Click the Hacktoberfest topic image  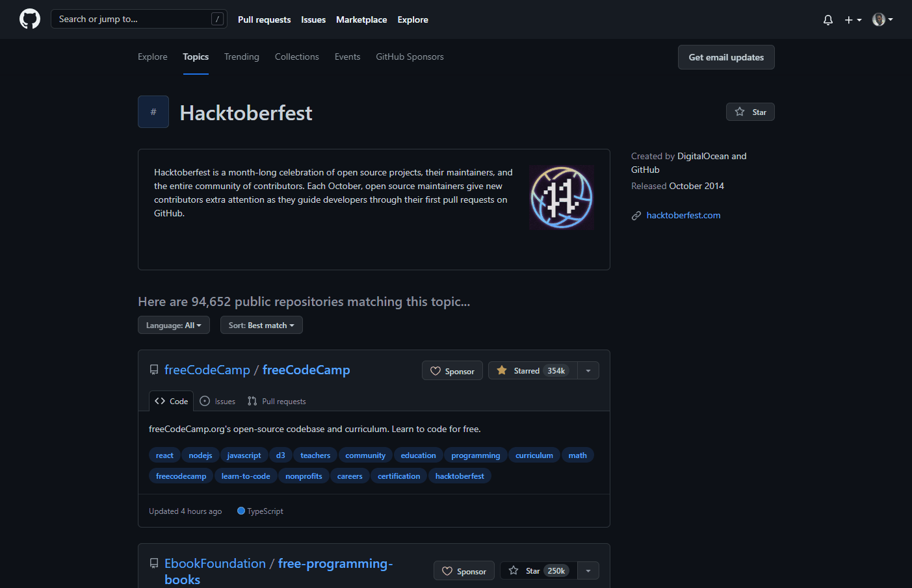tap(561, 197)
